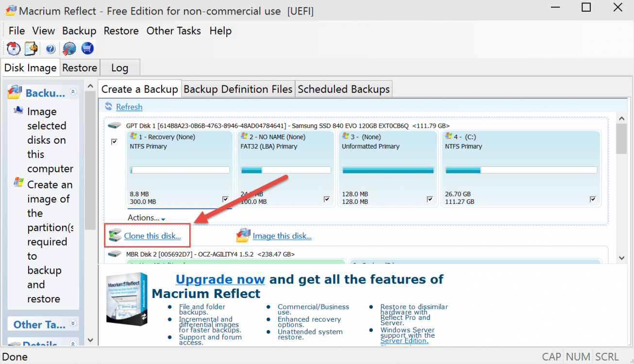Image resolution: width=634 pixels, height=364 pixels.
Task: Click the Done status bar text
Action: (x=16, y=357)
